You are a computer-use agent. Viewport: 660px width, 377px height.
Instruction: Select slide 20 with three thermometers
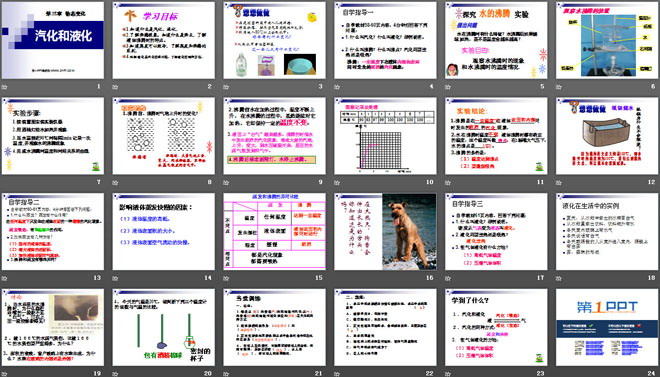pos(164,327)
